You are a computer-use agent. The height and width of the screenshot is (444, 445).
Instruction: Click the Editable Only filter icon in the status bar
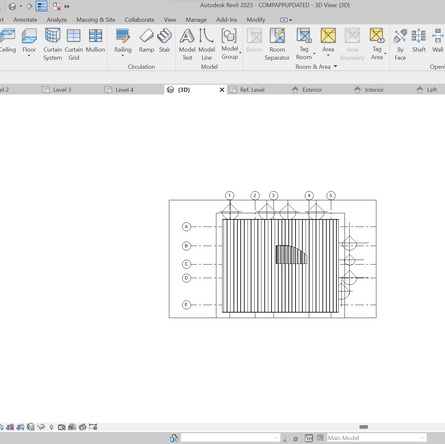(x=286, y=438)
